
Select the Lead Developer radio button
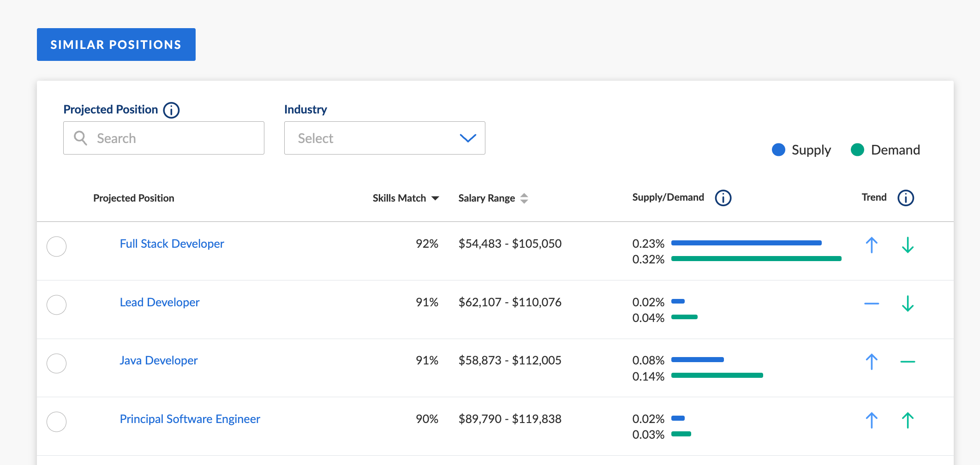(x=57, y=305)
